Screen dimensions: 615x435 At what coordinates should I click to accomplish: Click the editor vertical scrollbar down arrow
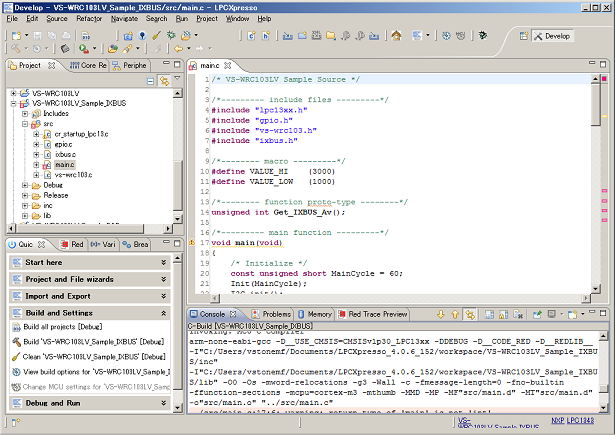(x=595, y=289)
